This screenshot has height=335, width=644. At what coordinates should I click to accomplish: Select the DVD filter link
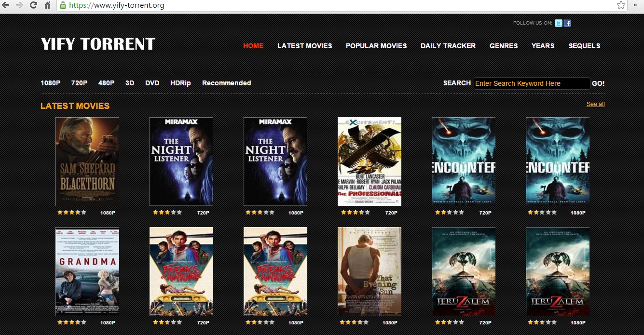[152, 83]
